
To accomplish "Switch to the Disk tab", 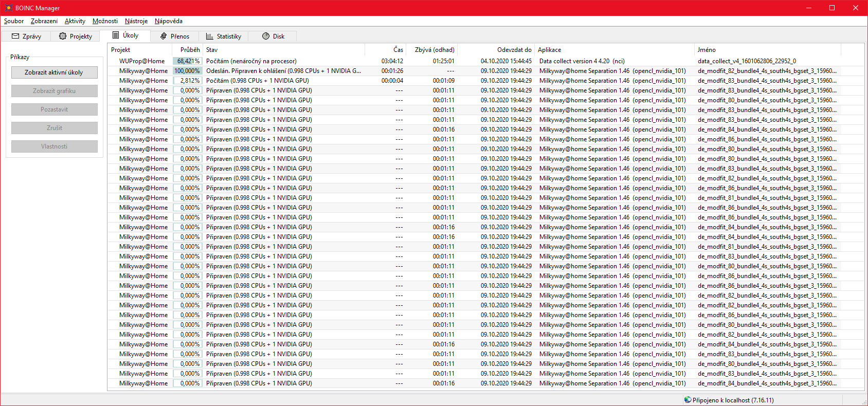I will [273, 36].
